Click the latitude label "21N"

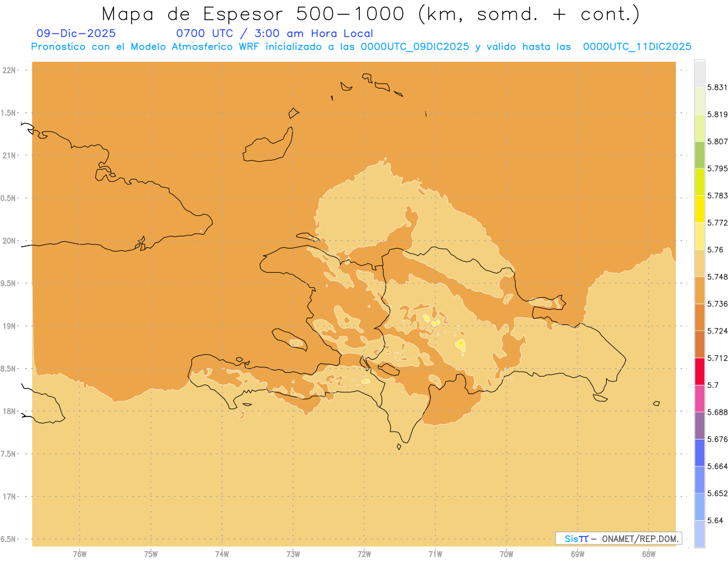click(x=10, y=155)
